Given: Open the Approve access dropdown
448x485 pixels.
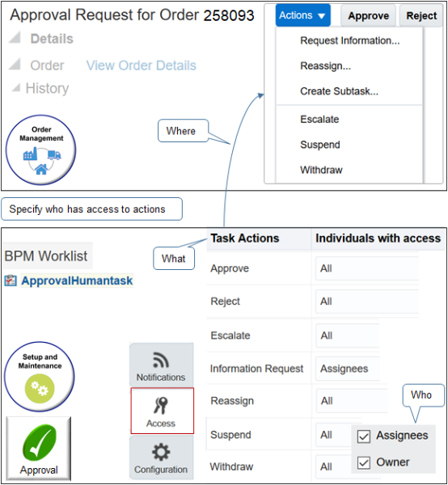Looking at the screenshot, I should [367, 268].
